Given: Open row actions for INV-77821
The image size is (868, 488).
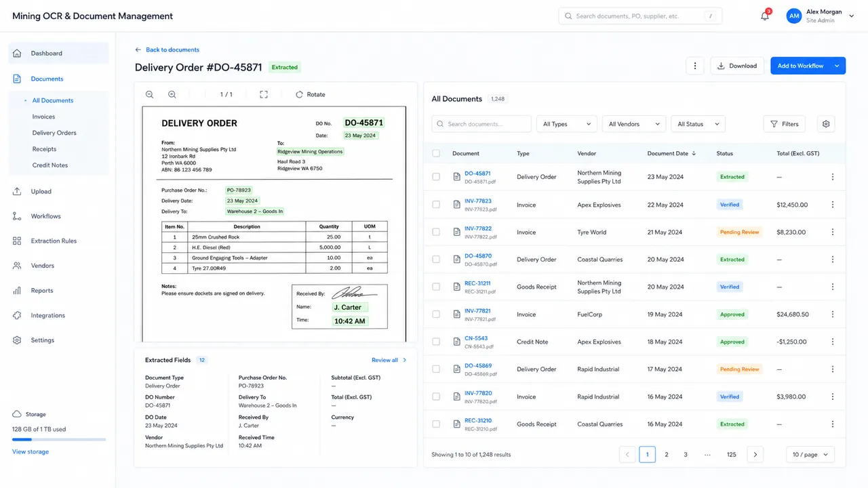Looking at the screenshot, I should coord(833,314).
